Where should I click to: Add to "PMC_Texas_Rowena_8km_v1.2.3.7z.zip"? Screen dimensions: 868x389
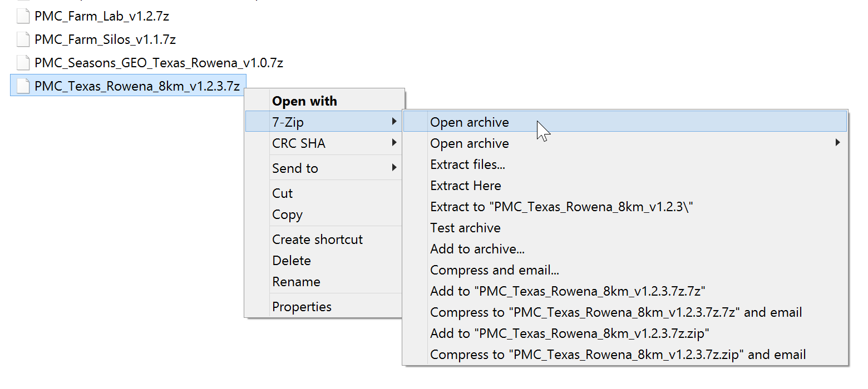(x=625, y=333)
